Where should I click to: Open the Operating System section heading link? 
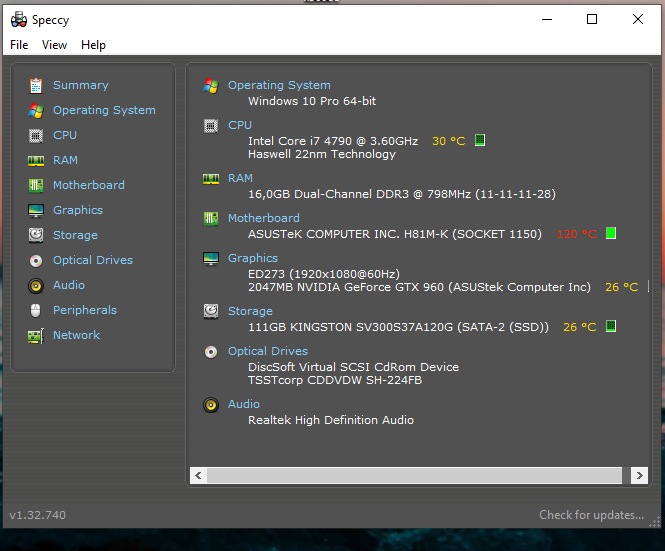pyautogui.click(x=279, y=85)
